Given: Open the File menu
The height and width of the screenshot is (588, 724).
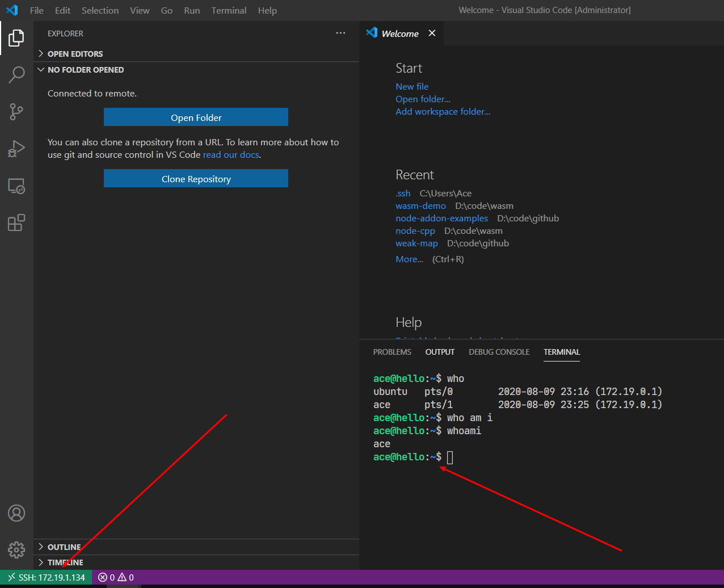Looking at the screenshot, I should tap(36, 10).
